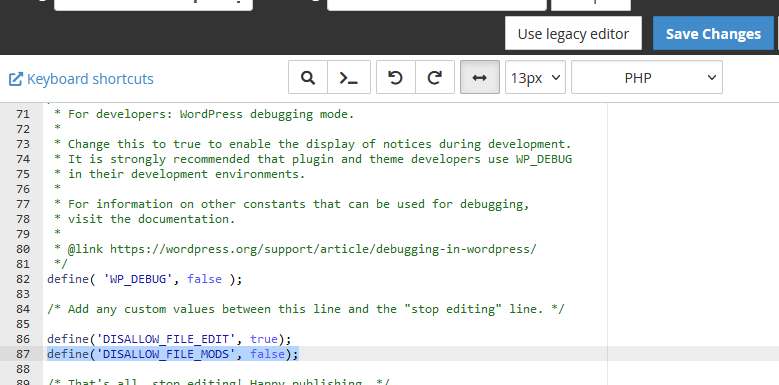Click "visit the documentation." comment line

click(151, 219)
